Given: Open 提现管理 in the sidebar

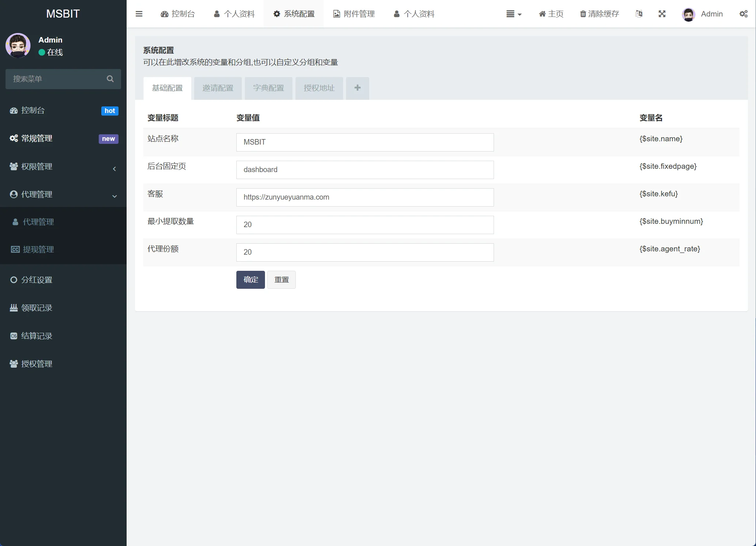Looking at the screenshot, I should (38, 250).
